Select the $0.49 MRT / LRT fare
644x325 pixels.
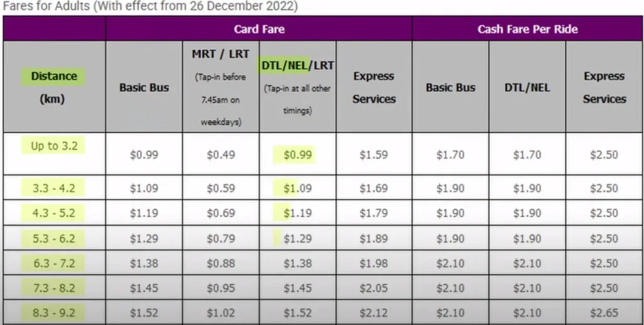click(x=221, y=155)
